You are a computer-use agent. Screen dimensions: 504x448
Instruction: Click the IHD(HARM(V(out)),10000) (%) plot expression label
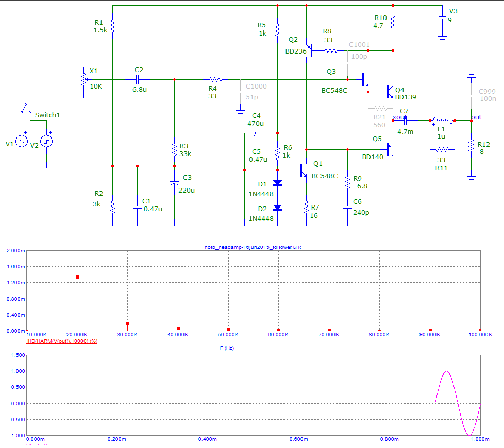pos(62,341)
